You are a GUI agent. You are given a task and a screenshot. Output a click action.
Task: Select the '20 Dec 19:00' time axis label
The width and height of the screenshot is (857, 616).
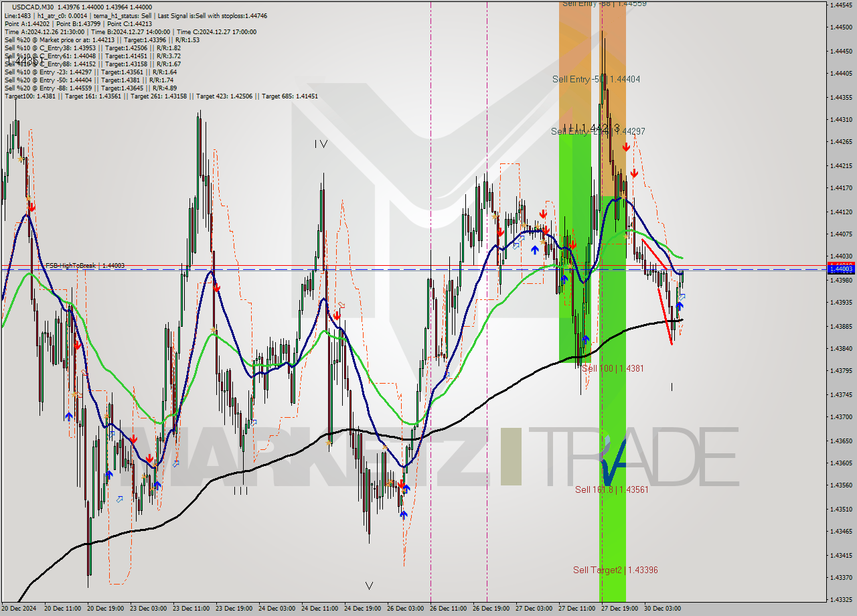(x=106, y=609)
